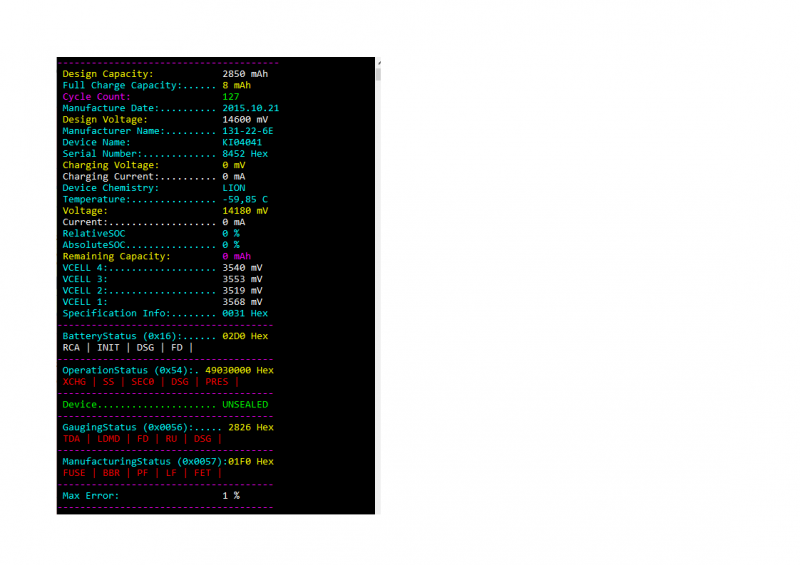Viewport: 800px width, 565px height.
Task: Click the UNSEALED device status
Action: [x=245, y=405]
